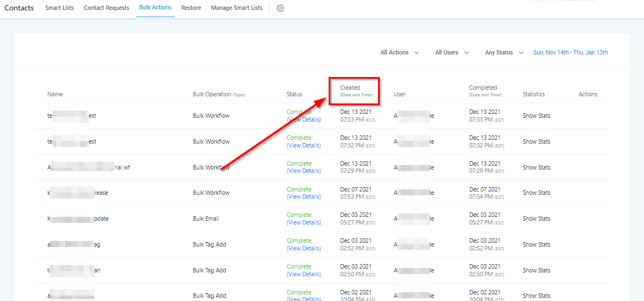Click the date range Sun, Nov 14th - Thu, Jan 13th
Viewport: 644px width, 301px height.
point(570,53)
